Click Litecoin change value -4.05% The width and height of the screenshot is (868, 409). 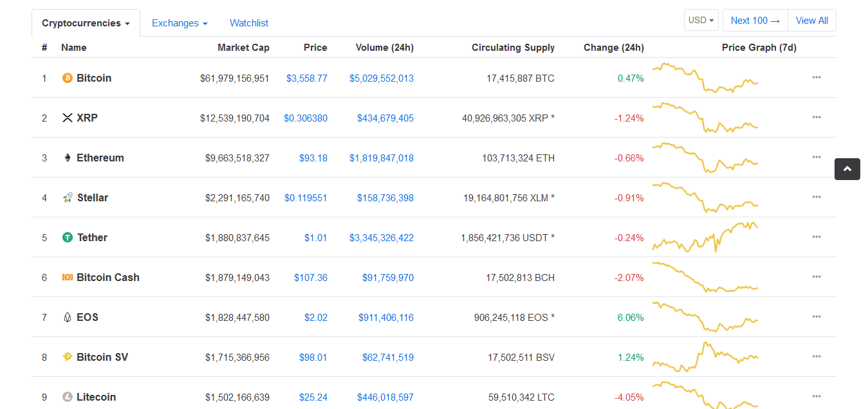(x=629, y=397)
